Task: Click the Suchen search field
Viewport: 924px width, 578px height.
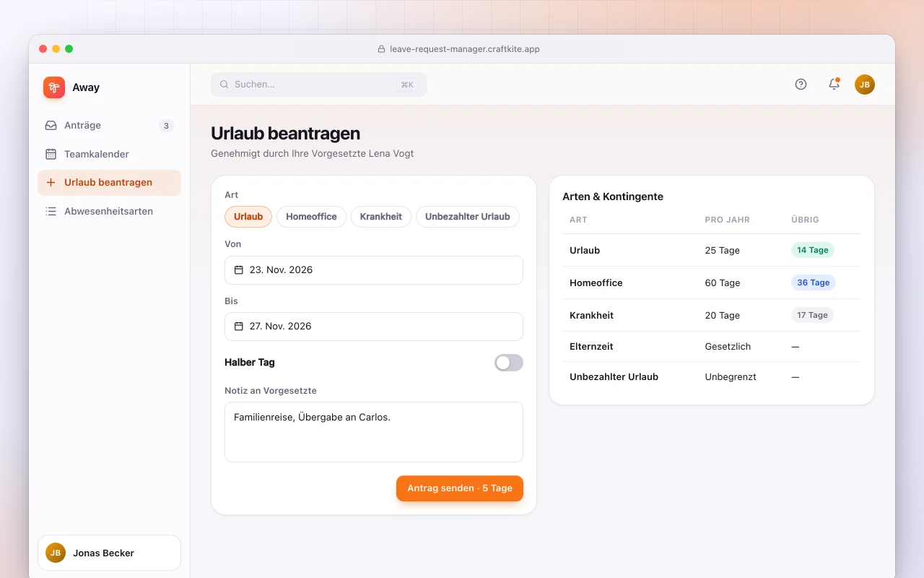Action: 319,85
